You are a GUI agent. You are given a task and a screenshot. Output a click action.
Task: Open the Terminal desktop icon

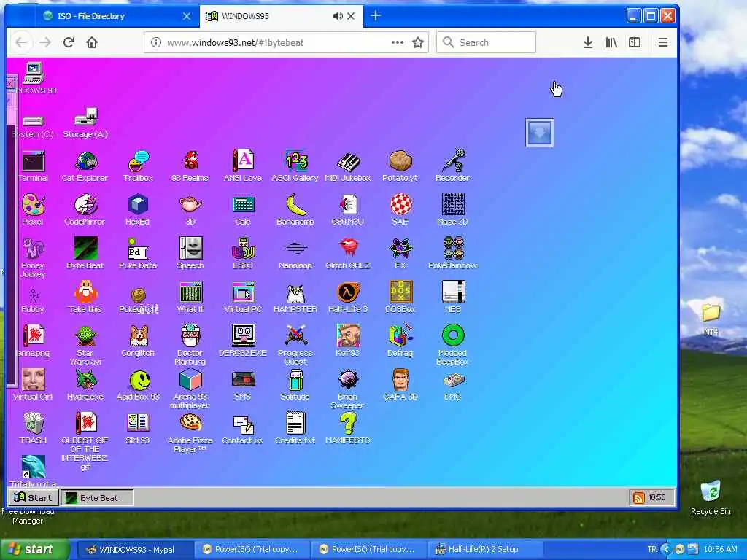(x=33, y=166)
